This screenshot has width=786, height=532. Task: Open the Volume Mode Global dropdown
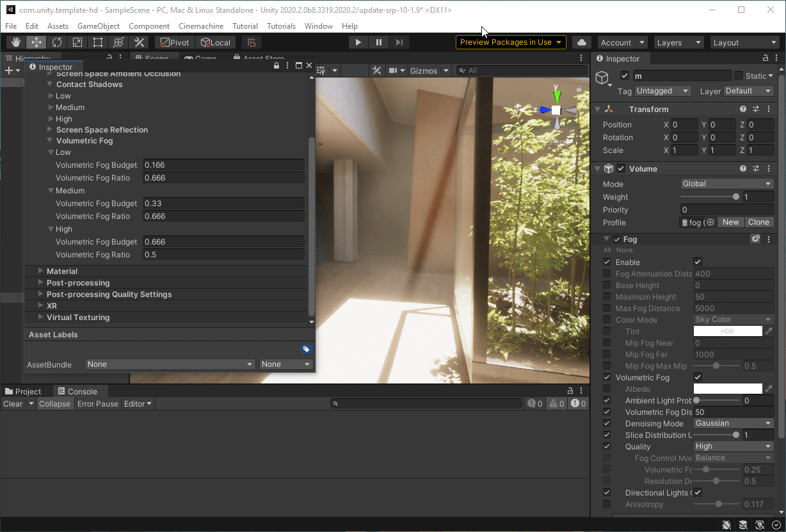(x=727, y=184)
